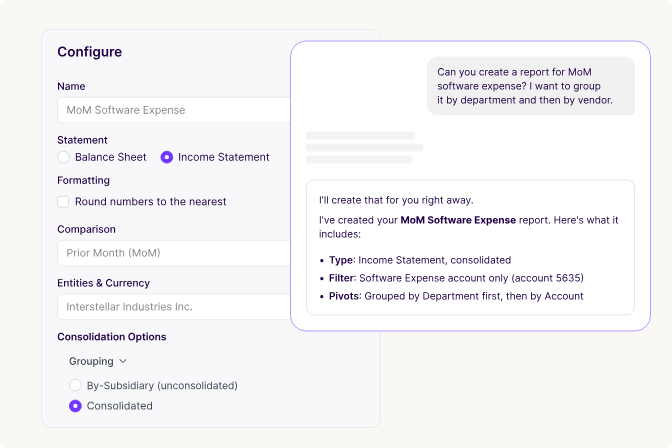Screen dimensions: 672x448
Task: Click the MoM Software Expense name field
Action: pos(174,110)
